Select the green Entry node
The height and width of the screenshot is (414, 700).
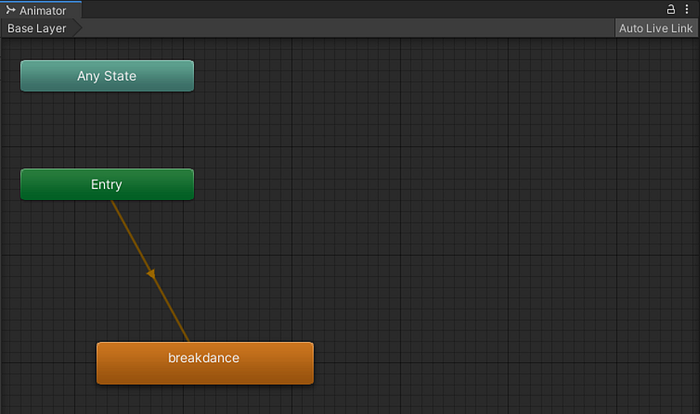(x=107, y=184)
